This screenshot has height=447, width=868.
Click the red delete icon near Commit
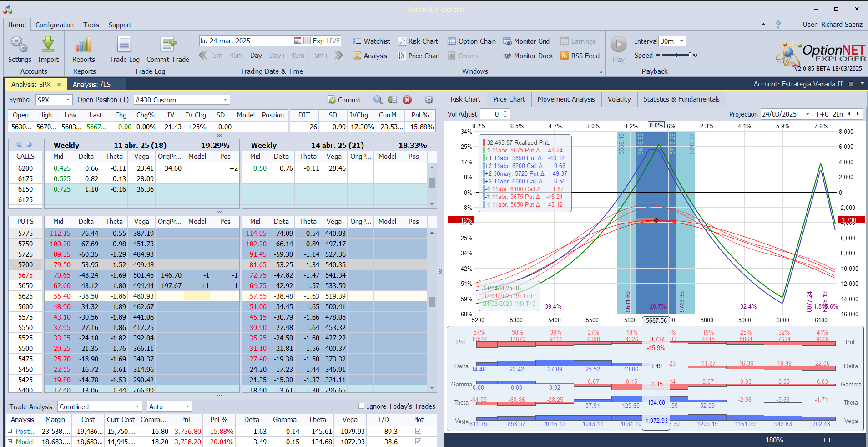coord(407,100)
